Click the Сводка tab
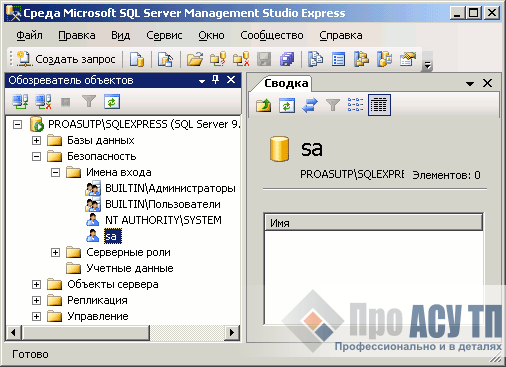 (286, 83)
